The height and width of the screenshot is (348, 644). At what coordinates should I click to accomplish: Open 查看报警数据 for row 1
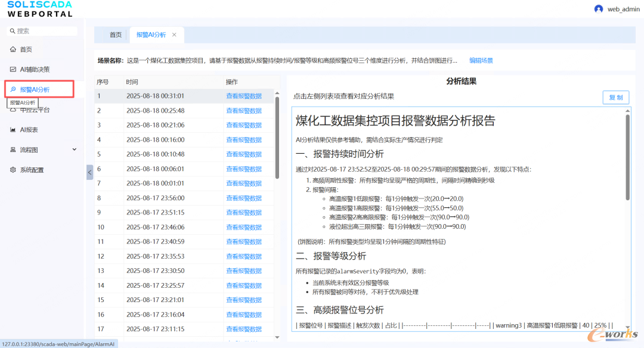[243, 96]
